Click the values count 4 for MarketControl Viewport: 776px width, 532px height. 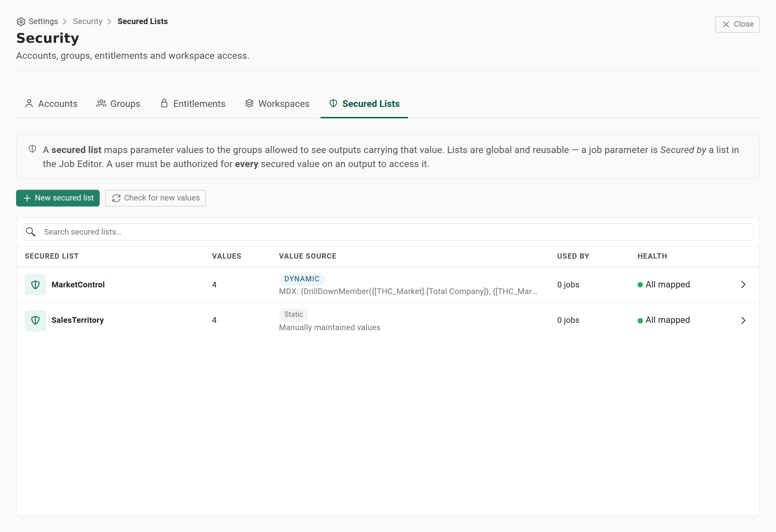(x=214, y=285)
